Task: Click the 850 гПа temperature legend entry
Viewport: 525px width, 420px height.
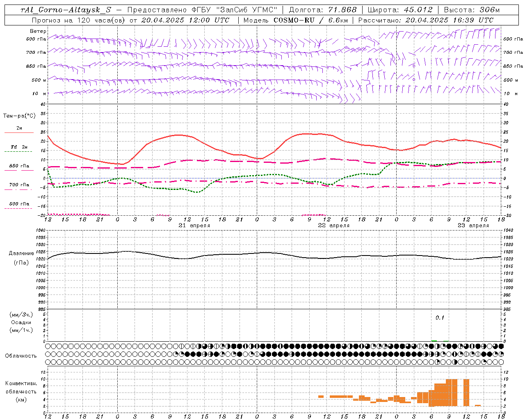Action: click(19, 166)
